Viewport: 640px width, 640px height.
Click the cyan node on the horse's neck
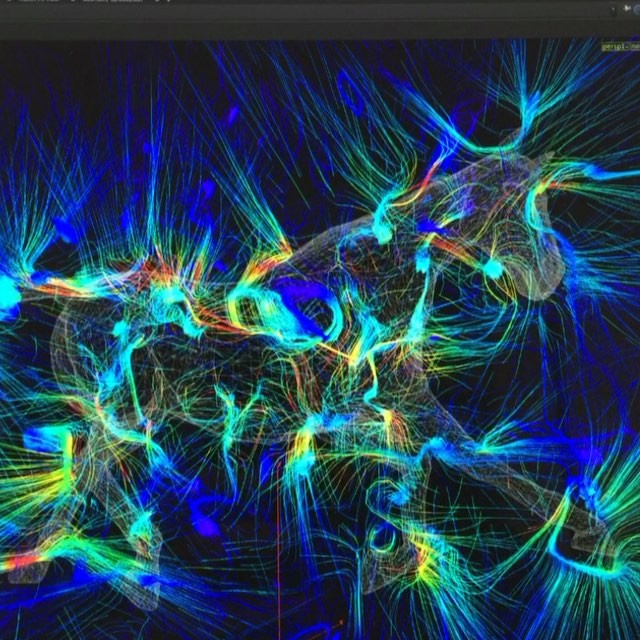492,268
